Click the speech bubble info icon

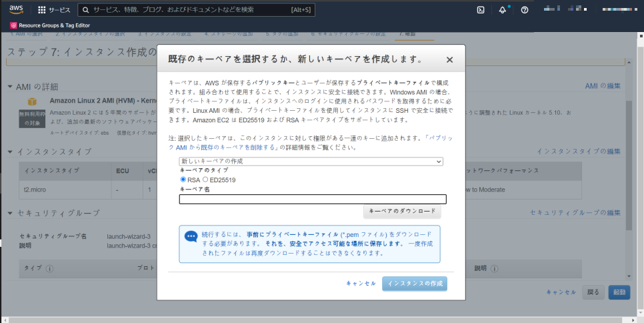(x=191, y=236)
